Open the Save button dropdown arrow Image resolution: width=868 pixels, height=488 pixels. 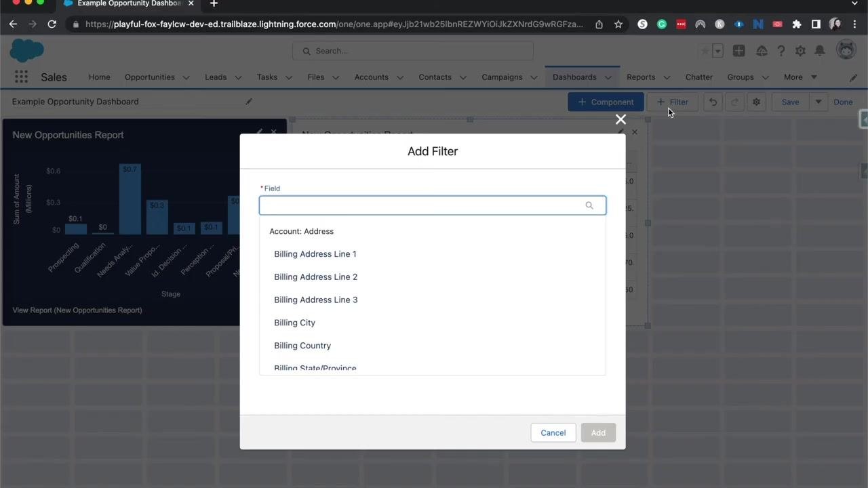pos(818,102)
